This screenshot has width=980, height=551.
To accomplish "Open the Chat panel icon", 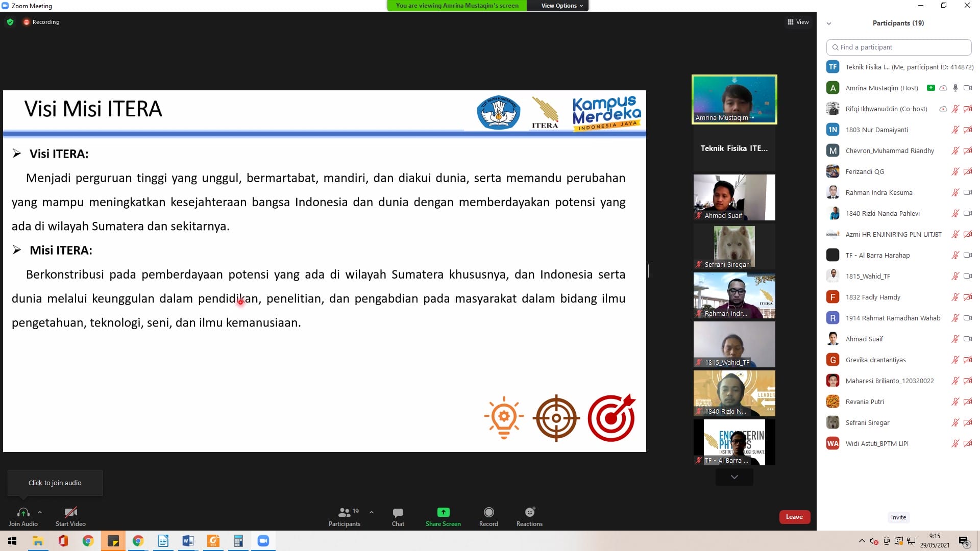I will [398, 512].
